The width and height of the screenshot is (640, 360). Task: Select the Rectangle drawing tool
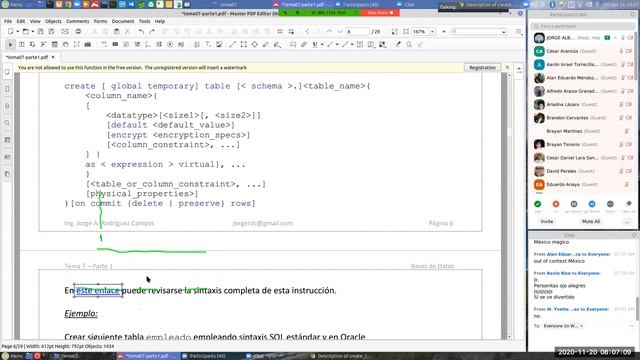[244, 44]
